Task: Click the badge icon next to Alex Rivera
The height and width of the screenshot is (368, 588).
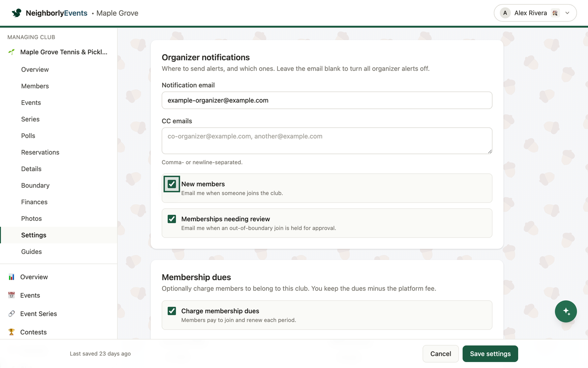Action: coord(555,13)
